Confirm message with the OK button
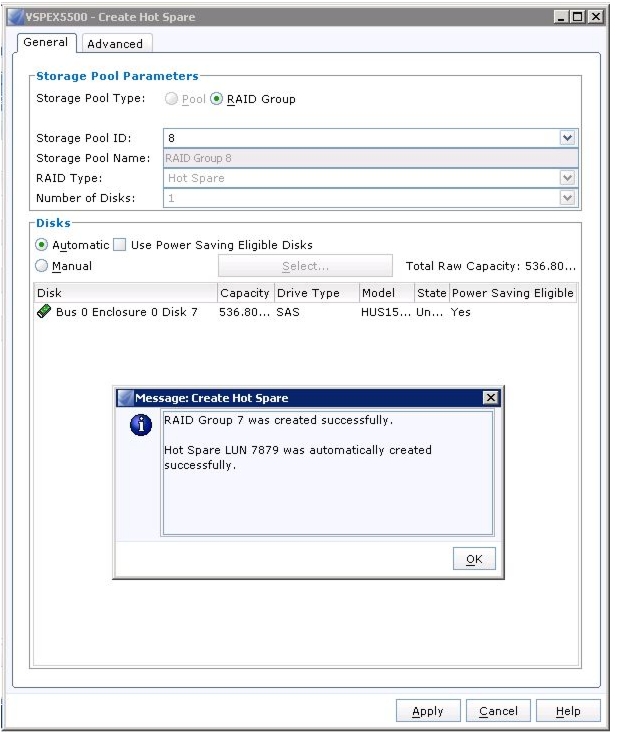 tap(474, 559)
